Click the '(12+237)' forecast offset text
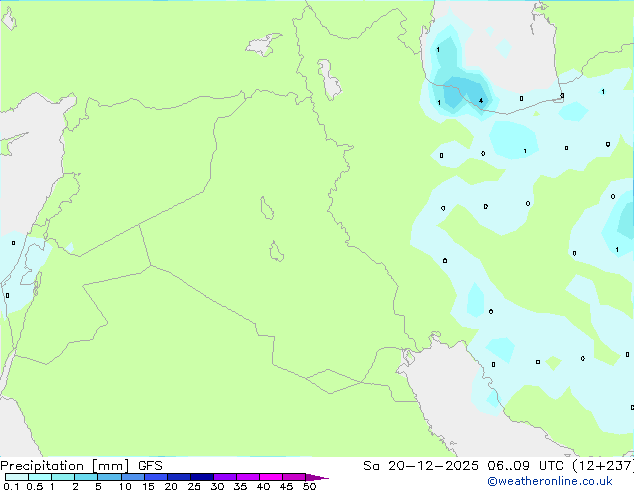The width and height of the screenshot is (634, 490). (x=603, y=466)
